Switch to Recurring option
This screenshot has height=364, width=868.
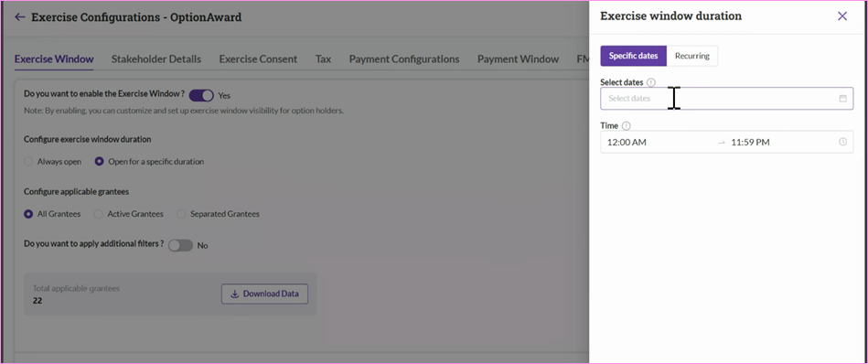(x=692, y=56)
